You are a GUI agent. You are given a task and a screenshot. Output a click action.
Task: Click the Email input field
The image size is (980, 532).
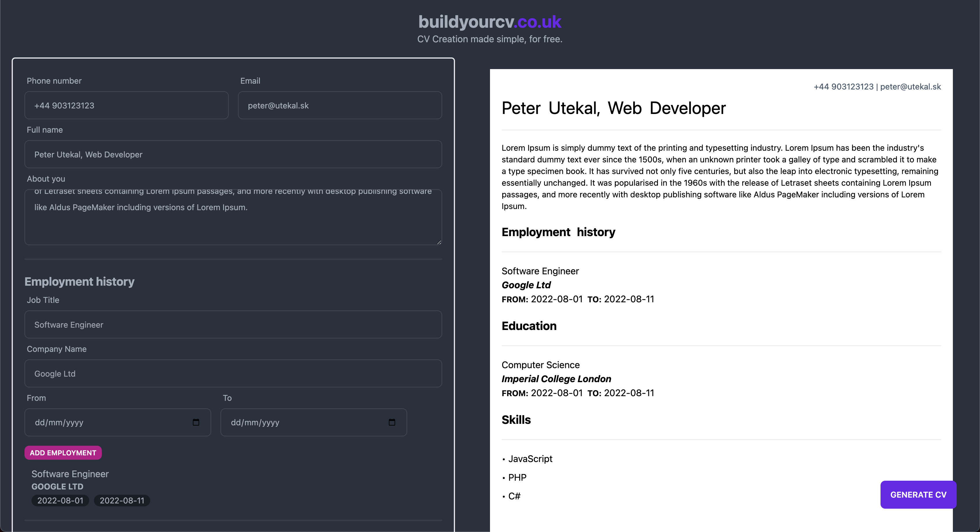[x=340, y=105]
